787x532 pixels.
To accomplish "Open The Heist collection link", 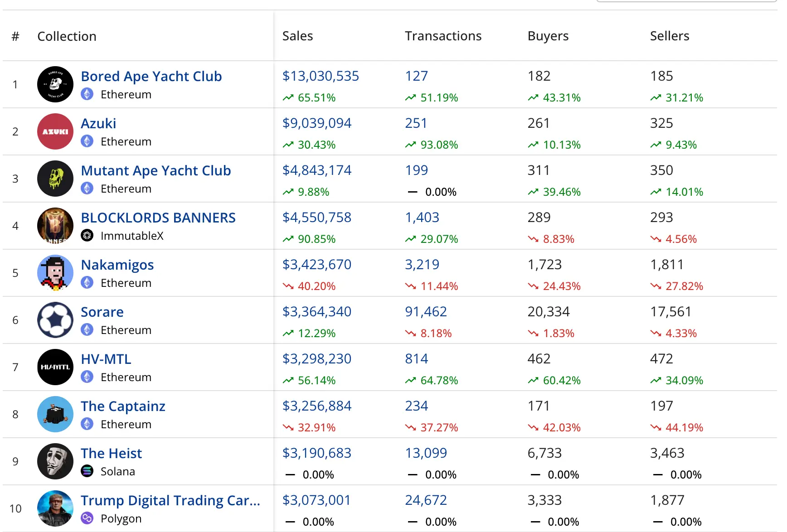I will coord(111,453).
